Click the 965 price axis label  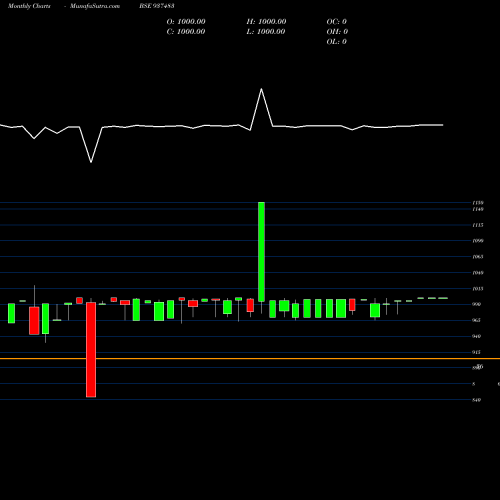[476, 320]
